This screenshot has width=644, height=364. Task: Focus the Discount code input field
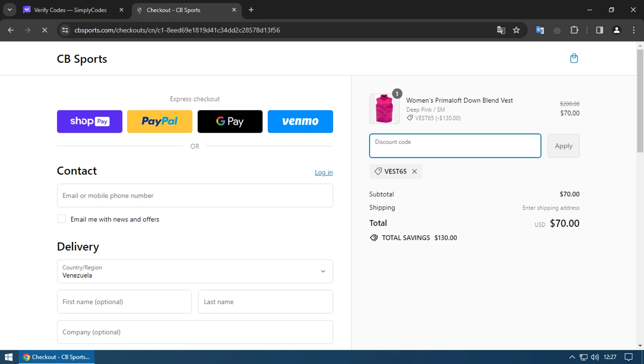[x=455, y=146]
